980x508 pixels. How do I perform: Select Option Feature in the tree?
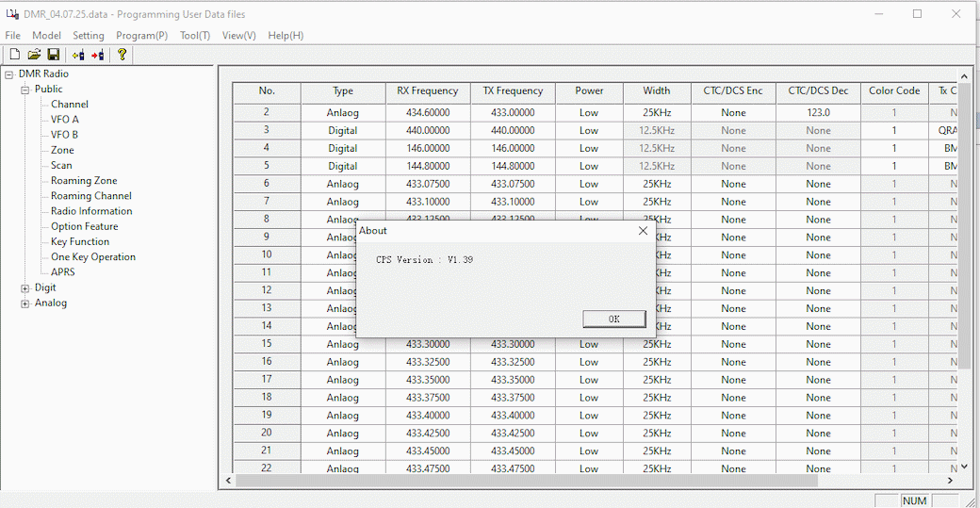click(85, 226)
